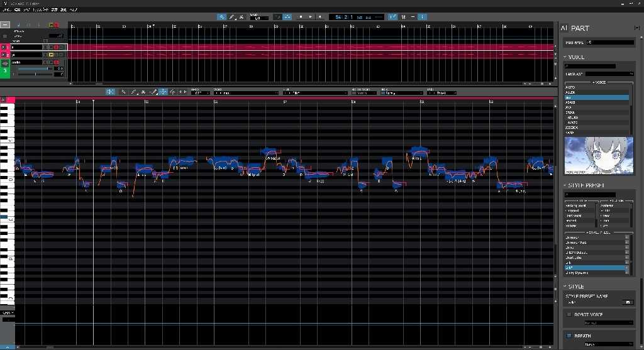Select the highlighted pitch edit tool
644x350 pixels.
(163, 92)
